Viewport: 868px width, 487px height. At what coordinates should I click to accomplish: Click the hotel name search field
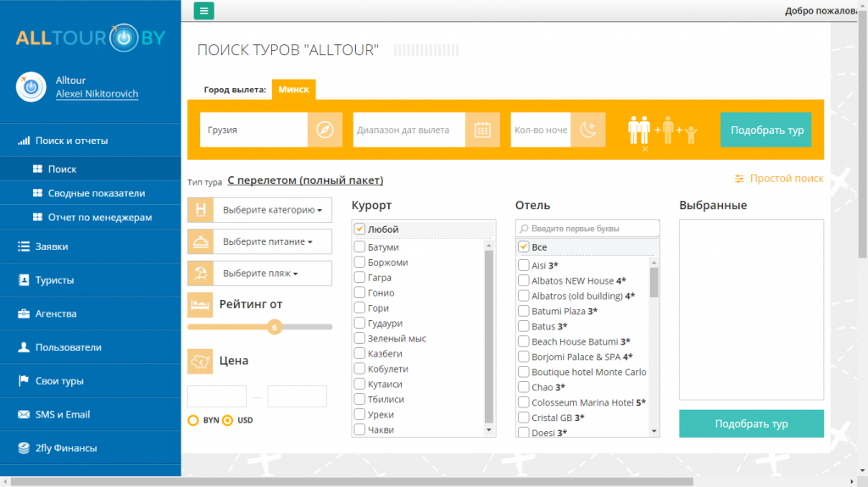[x=588, y=228]
